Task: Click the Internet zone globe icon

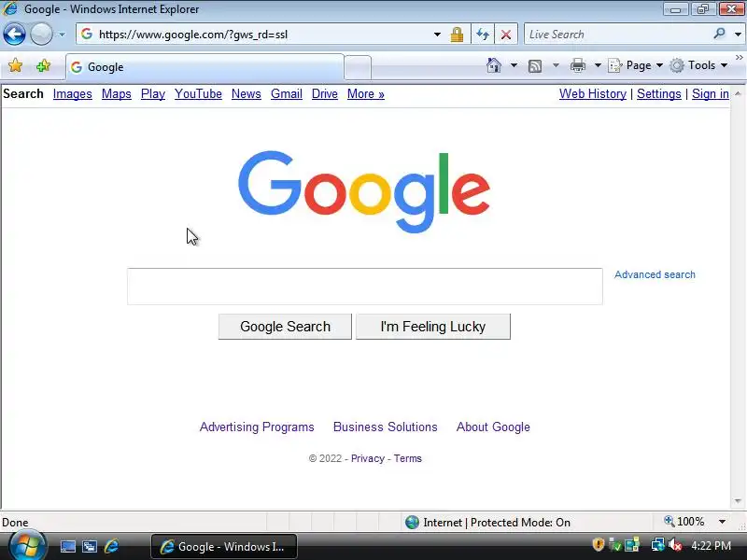Action: [412, 523]
